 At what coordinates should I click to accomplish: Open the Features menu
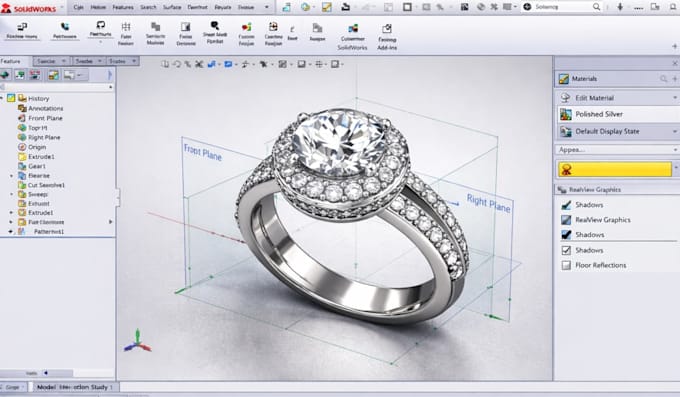coord(123,7)
